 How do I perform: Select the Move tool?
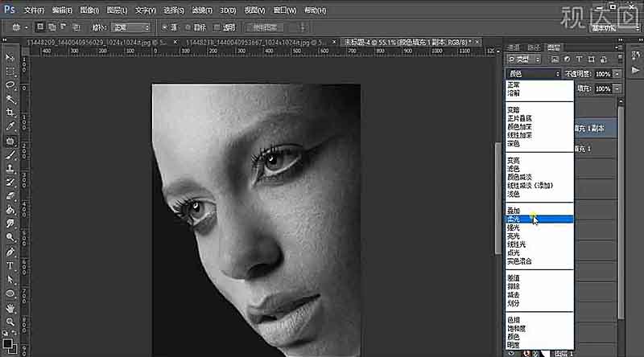tap(10, 57)
